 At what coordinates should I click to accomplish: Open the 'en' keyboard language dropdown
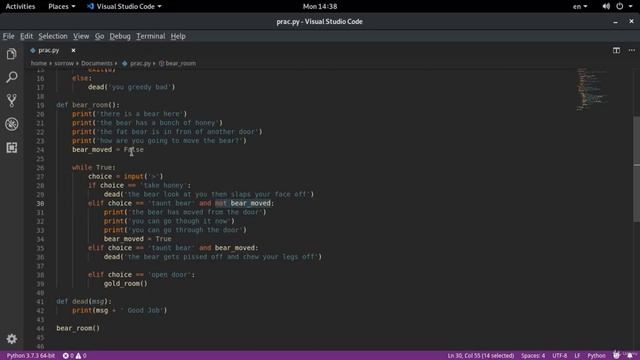[x=580, y=7]
